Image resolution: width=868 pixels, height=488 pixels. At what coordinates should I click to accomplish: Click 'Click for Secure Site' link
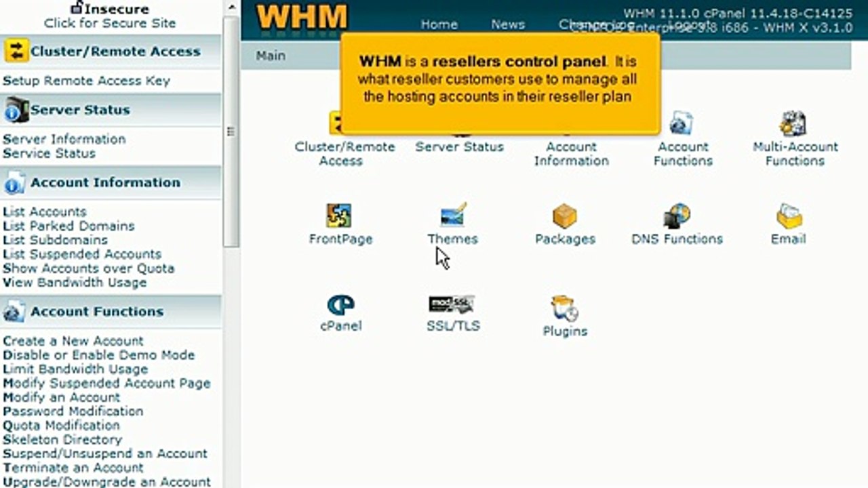tap(110, 23)
